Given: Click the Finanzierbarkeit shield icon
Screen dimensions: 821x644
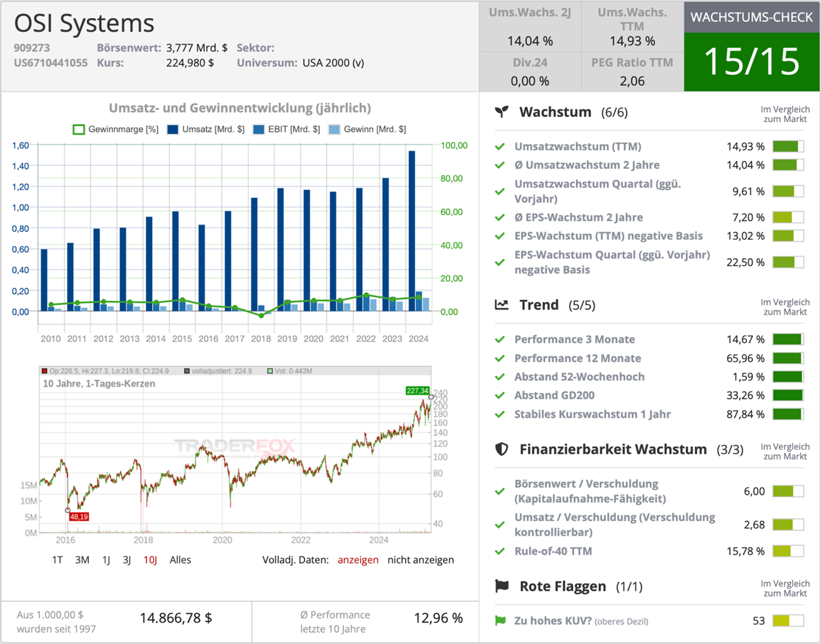Looking at the screenshot, I should click(x=502, y=449).
